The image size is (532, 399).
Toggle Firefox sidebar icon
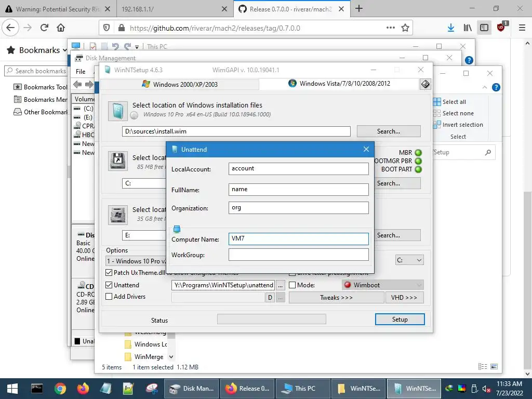tap(484, 28)
